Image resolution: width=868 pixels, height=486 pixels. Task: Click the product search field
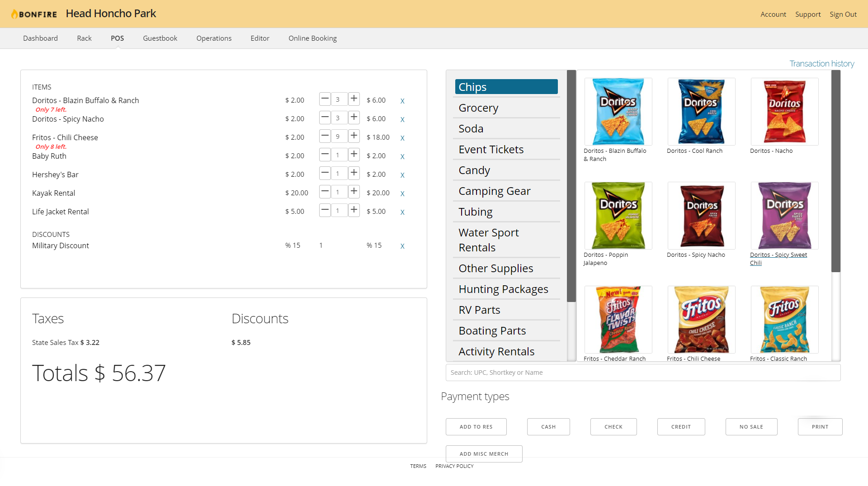[643, 373]
